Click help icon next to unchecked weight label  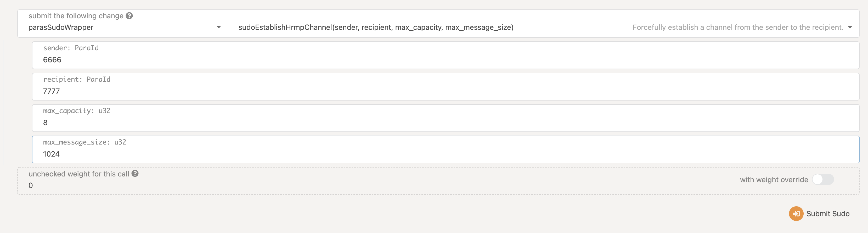(135, 174)
